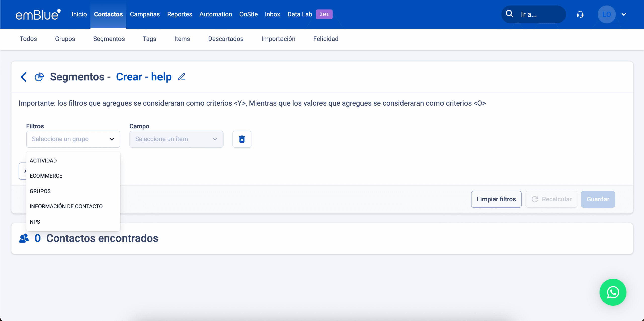
Task: Click the emBlue logo
Action: (38, 14)
